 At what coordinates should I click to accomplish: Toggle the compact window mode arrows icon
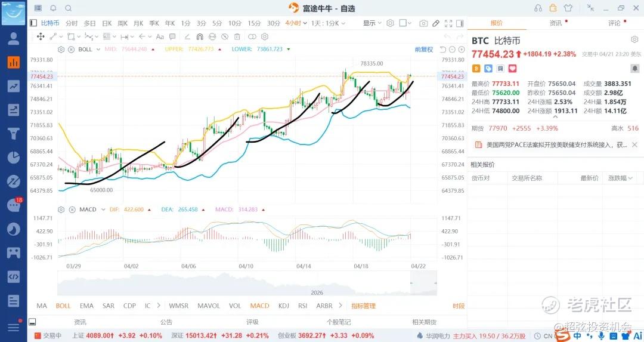coord(590,8)
